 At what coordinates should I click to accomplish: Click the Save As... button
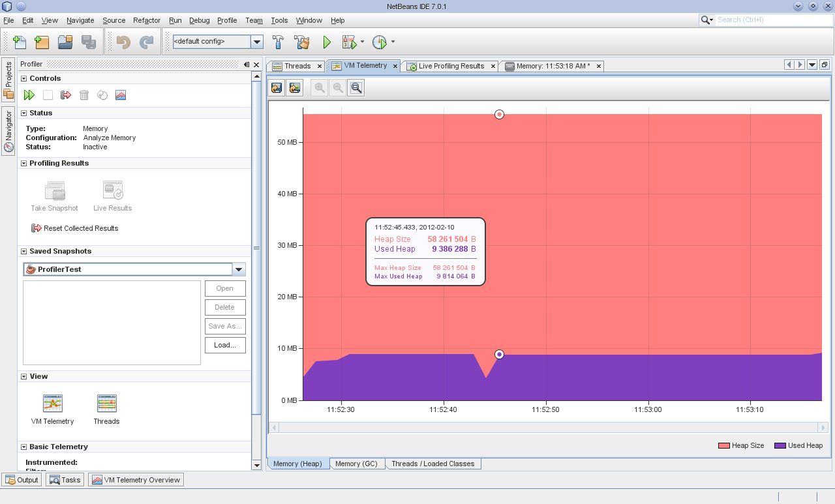(225, 326)
